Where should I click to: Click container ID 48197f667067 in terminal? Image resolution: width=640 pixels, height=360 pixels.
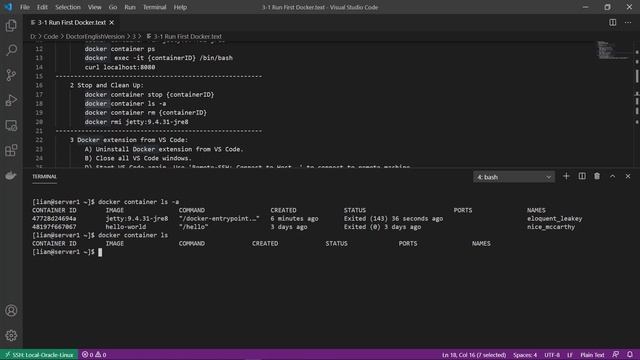pyautogui.click(x=54, y=227)
